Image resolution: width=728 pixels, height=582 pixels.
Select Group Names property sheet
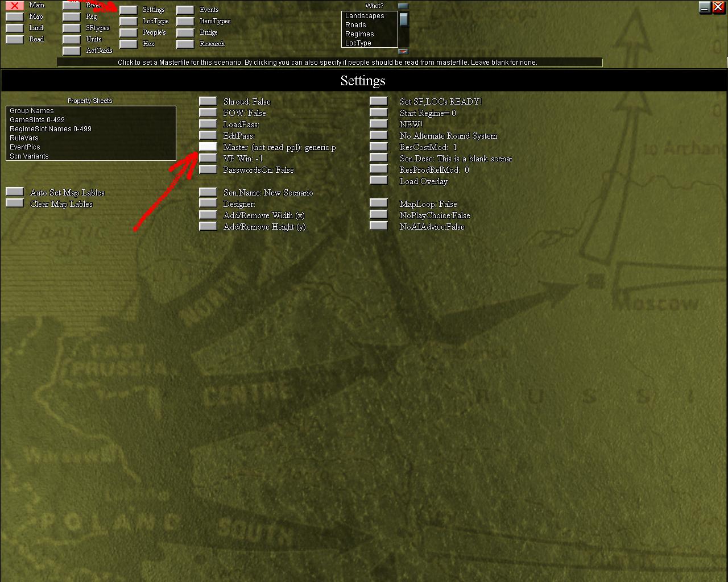pyautogui.click(x=91, y=111)
